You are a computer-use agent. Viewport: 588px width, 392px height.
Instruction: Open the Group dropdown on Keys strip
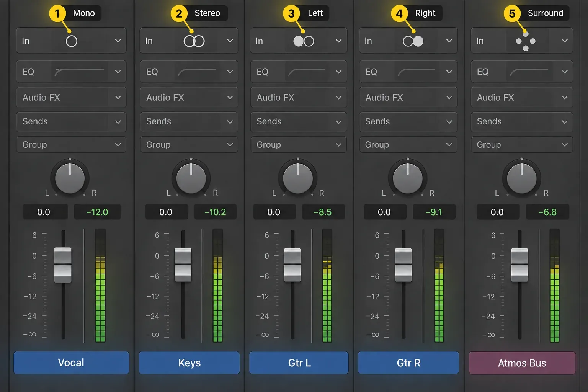189,145
